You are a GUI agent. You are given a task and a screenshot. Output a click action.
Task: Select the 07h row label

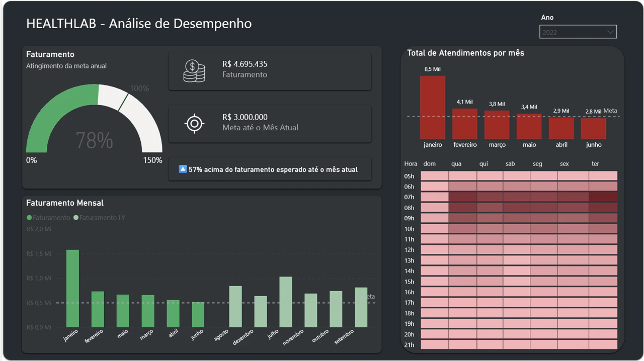[x=409, y=197]
